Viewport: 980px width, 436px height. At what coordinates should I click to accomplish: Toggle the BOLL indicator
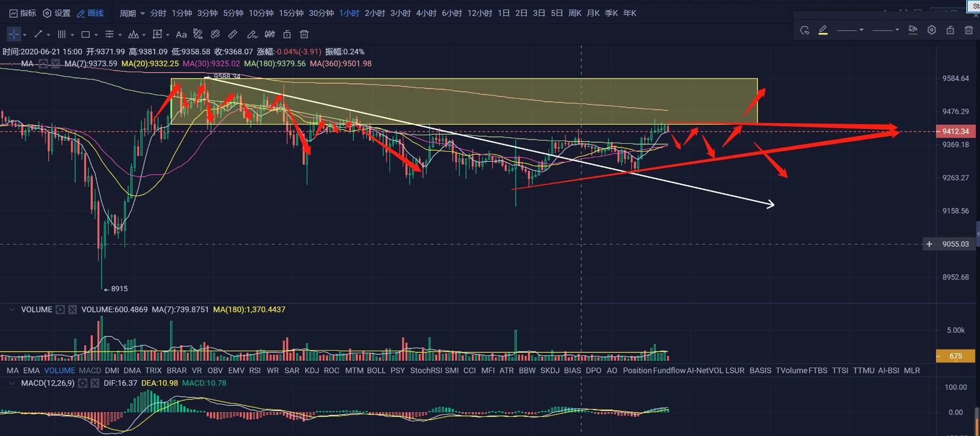[x=376, y=371]
